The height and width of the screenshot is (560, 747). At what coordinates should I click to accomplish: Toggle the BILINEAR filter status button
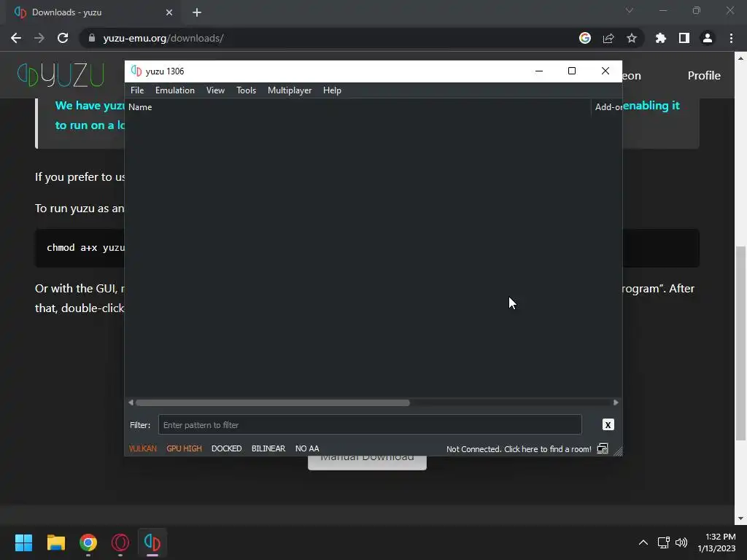268,448
